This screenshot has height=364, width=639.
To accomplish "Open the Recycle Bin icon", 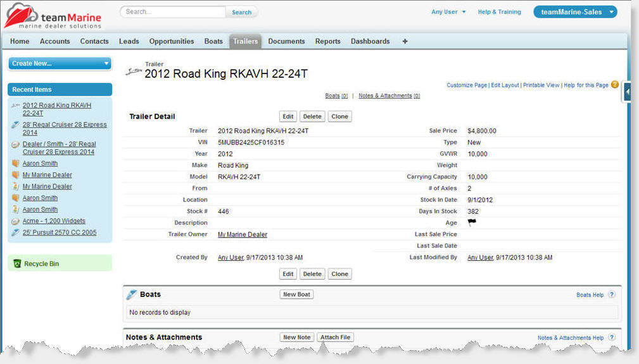I will (17, 263).
